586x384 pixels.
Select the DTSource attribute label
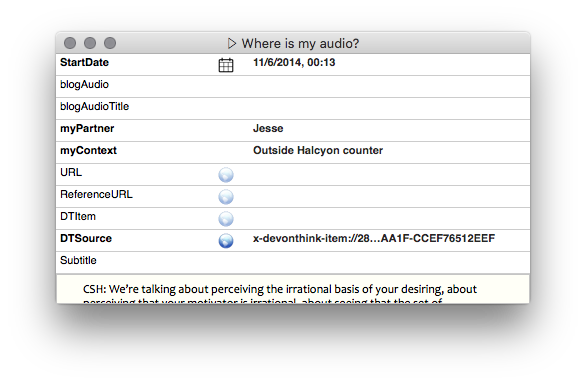point(86,238)
